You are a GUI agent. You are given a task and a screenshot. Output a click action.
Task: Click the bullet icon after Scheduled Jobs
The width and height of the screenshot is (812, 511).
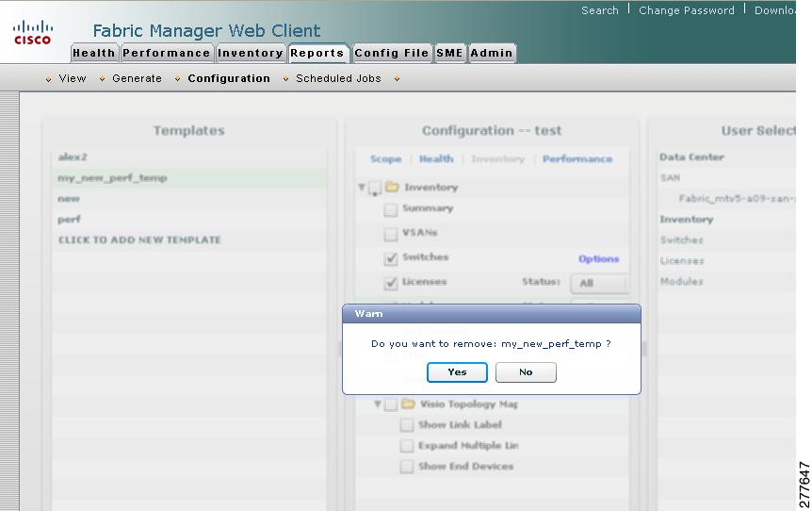click(397, 79)
